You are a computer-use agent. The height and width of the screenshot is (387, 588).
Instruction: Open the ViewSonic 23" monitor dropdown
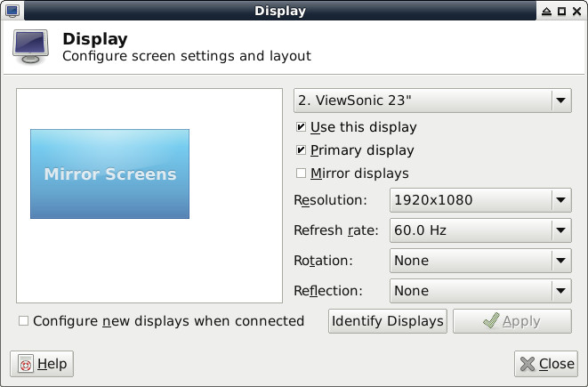432,101
